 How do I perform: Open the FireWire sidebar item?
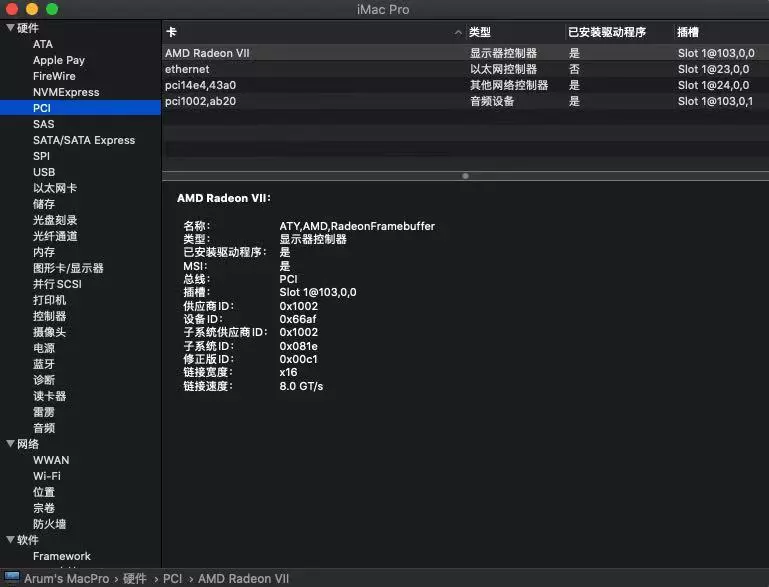tap(54, 76)
